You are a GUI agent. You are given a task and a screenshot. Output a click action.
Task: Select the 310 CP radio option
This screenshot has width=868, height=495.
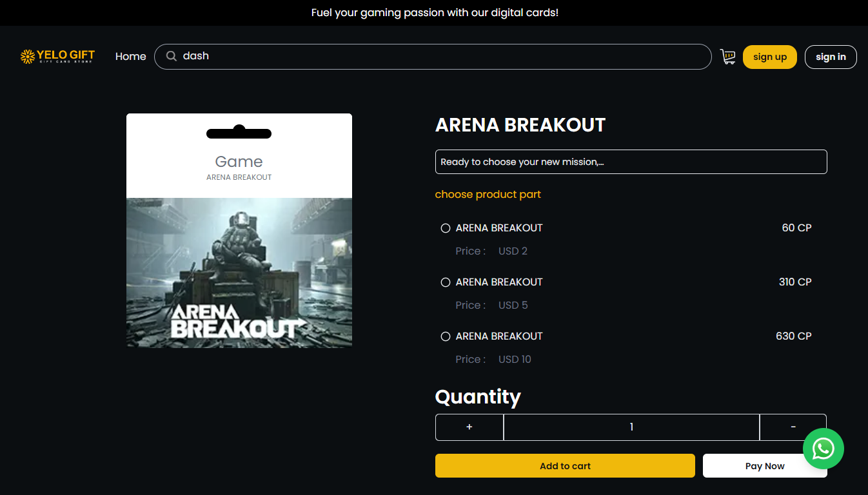pyautogui.click(x=446, y=282)
